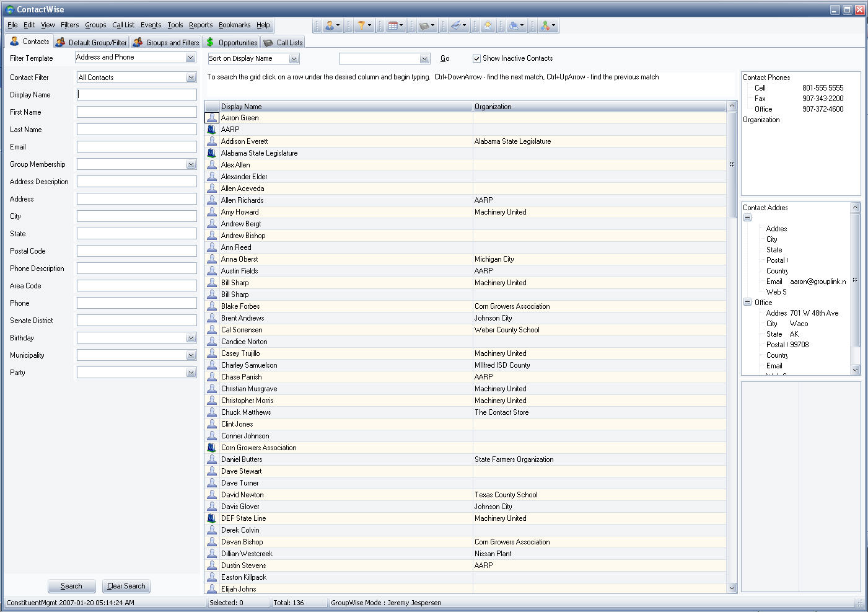Click the Clear Search button

point(126,586)
